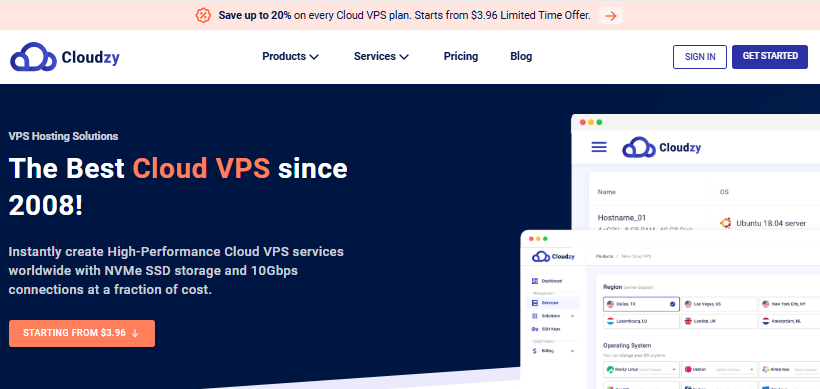The image size is (820, 389).
Task: Select the Amsterdam, NL region
Action: pos(789,321)
